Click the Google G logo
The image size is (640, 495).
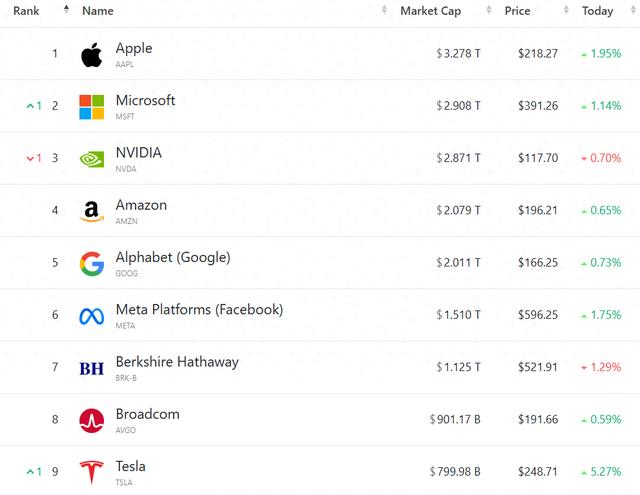(91, 264)
